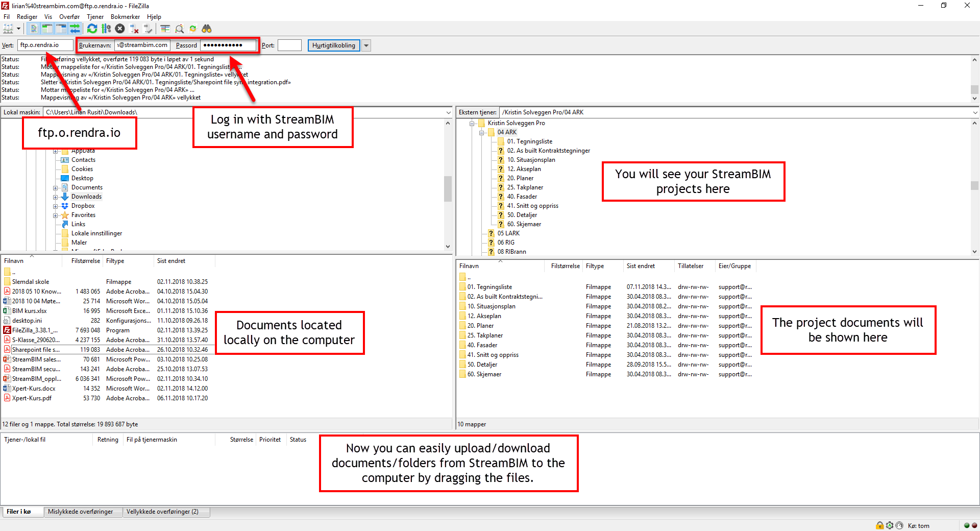Open the Hjelp menu
This screenshot has height=531, width=980.
pyautogui.click(x=154, y=17)
